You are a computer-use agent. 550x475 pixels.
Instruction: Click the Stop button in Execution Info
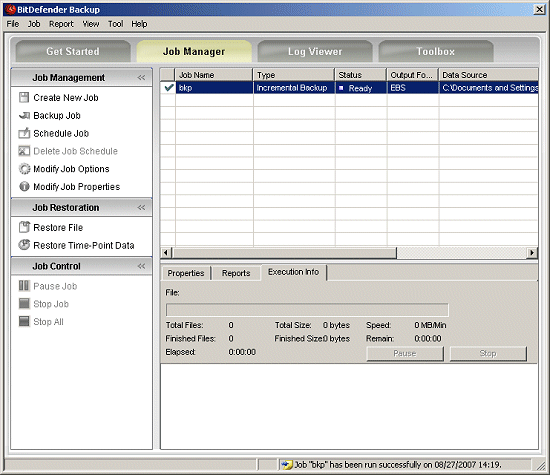pos(488,353)
